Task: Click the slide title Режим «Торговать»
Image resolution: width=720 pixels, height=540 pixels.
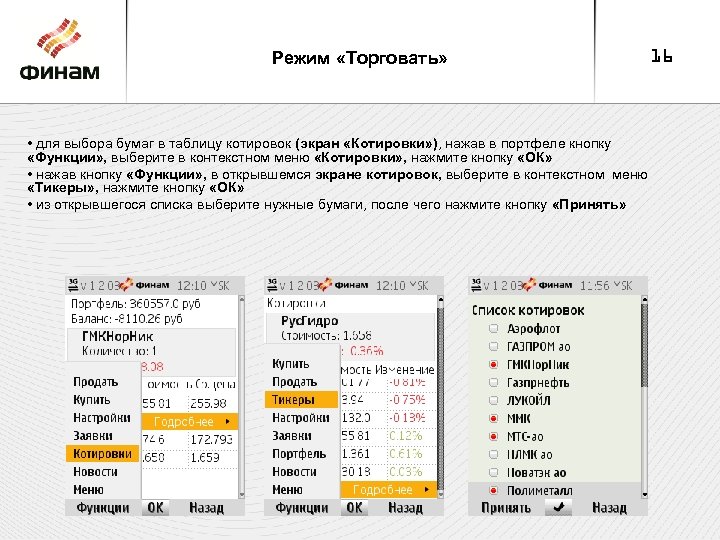Action: pos(360,58)
